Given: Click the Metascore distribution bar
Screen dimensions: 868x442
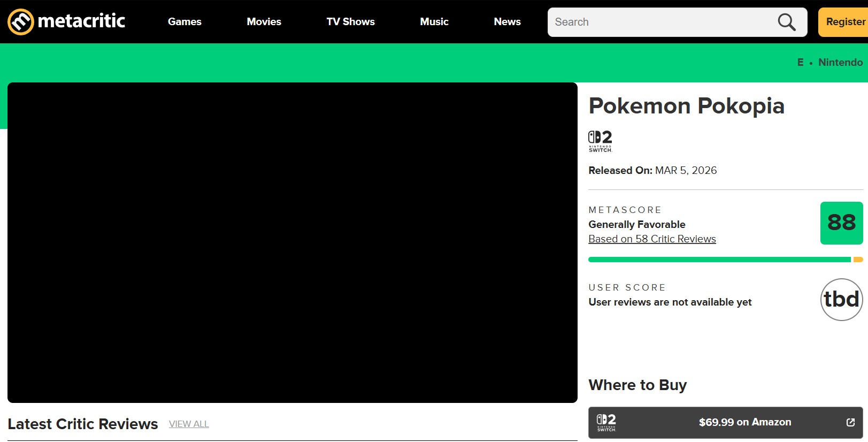Looking at the screenshot, I should (x=719, y=260).
